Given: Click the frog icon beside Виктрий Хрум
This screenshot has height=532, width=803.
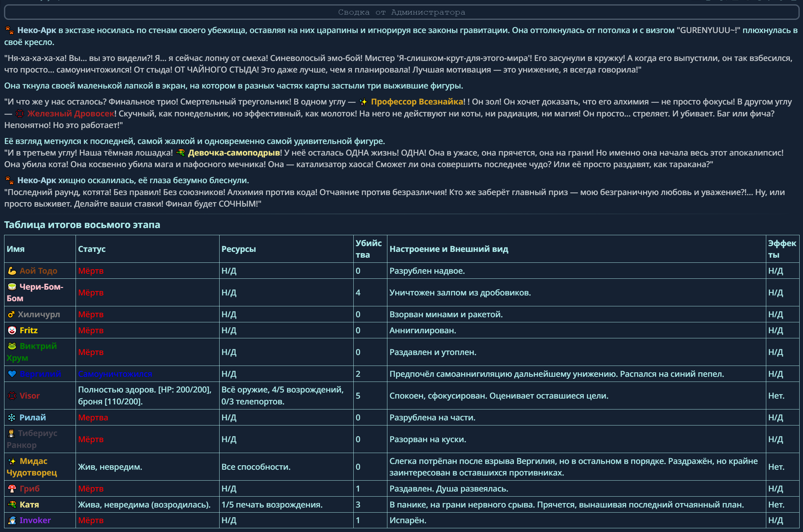Looking at the screenshot, I should pos(12,346).
